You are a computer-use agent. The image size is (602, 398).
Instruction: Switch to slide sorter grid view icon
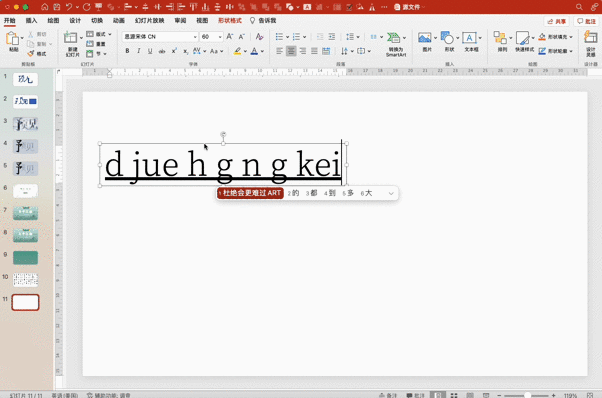pos(454,395)
